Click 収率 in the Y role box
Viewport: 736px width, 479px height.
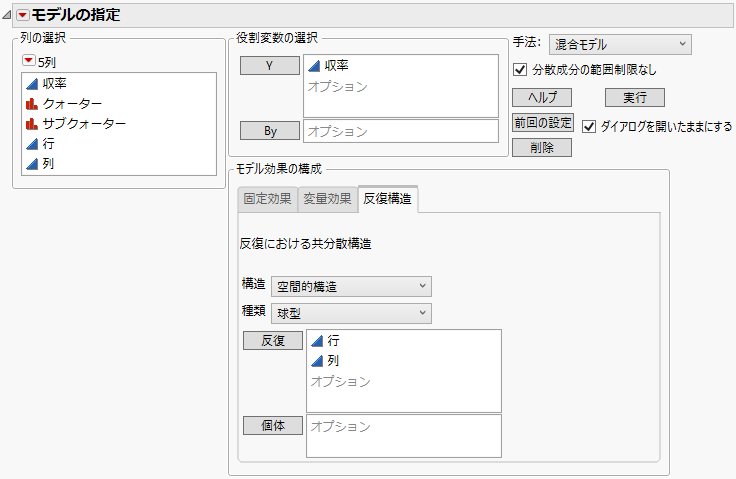(x=336, y=66)
